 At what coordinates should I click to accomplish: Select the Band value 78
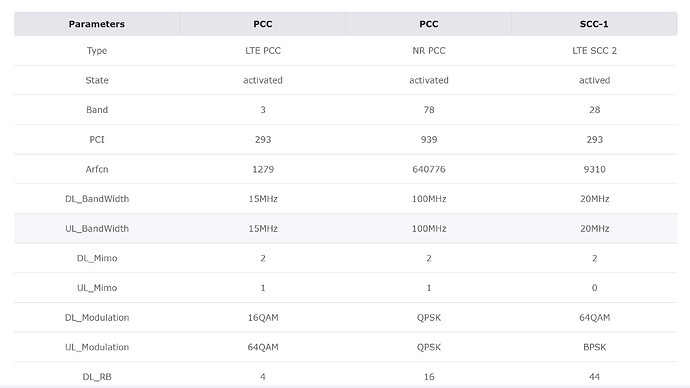(429, 110)
